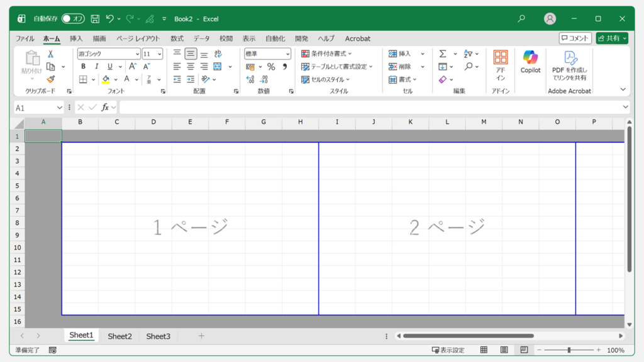
Task: Select the Sheet2 worksheet tab
Action: tap(119, 336)
